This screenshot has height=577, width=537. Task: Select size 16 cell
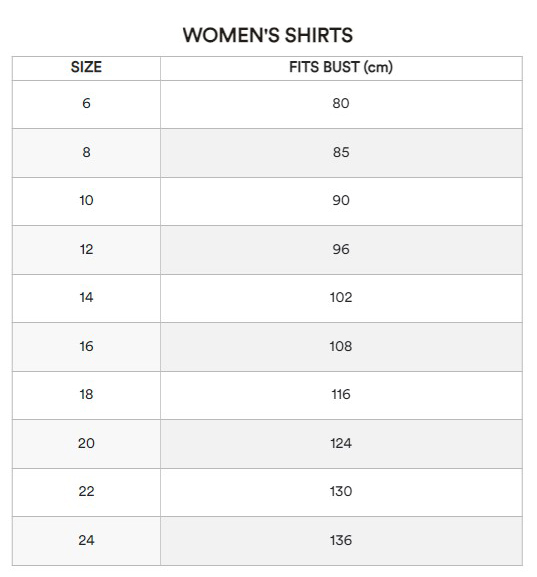pyautogui.click(x=86, y=346)
